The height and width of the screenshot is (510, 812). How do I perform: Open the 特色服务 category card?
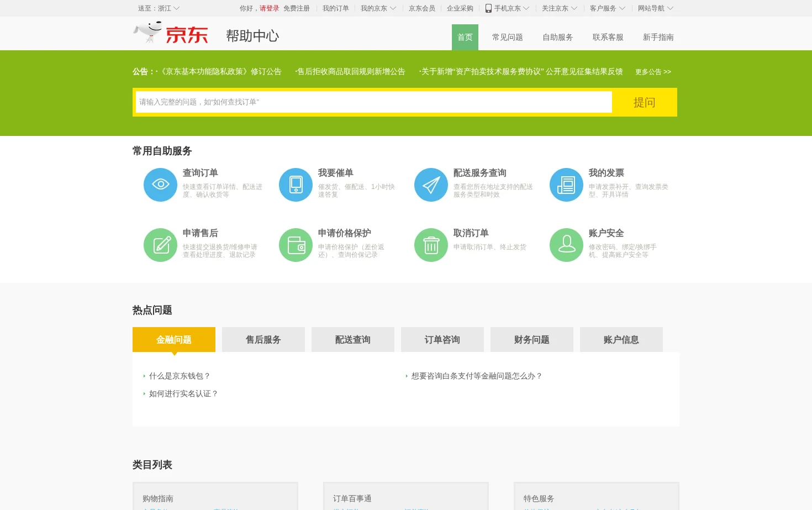(x=597, y=496)
